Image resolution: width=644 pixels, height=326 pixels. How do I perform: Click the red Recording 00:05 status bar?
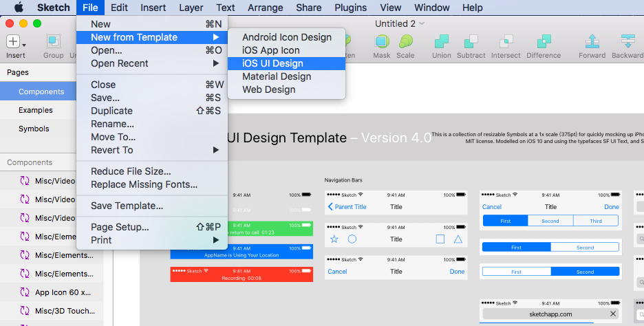tap(241, 274)
